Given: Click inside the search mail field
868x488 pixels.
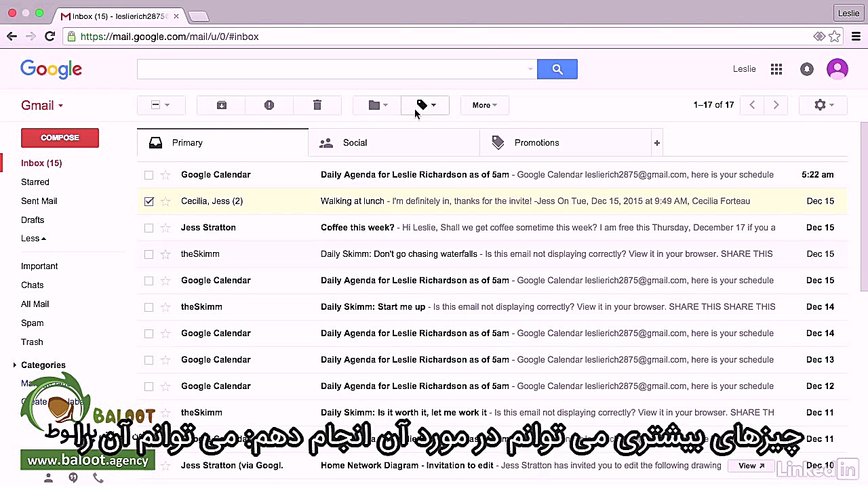Looking at the screenshot, I should click(332, 68).
